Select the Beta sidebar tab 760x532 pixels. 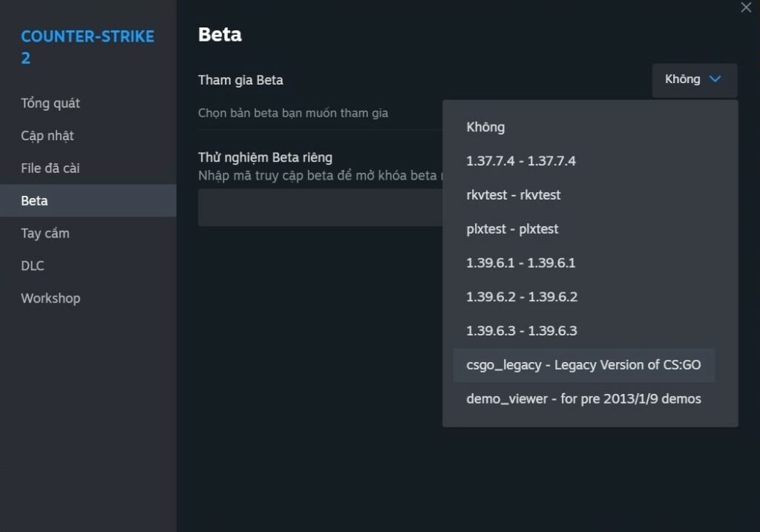34,200
